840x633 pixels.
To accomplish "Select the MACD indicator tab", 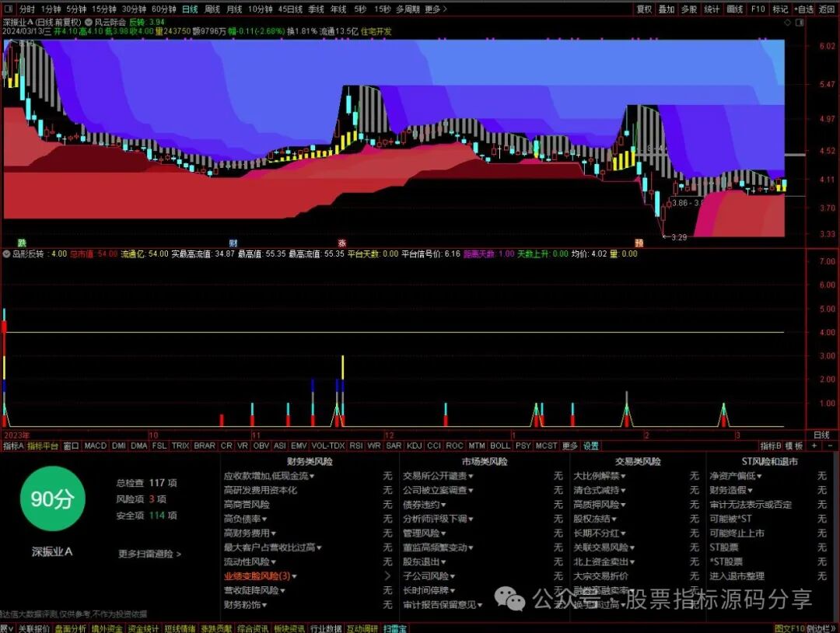I will pyautogui.click(x=96, y=446).
